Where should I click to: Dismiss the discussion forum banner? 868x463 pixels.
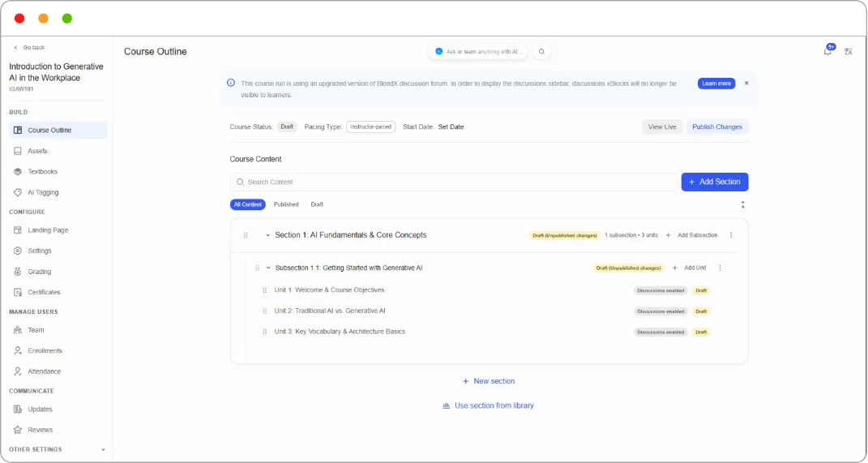[746, 83]
